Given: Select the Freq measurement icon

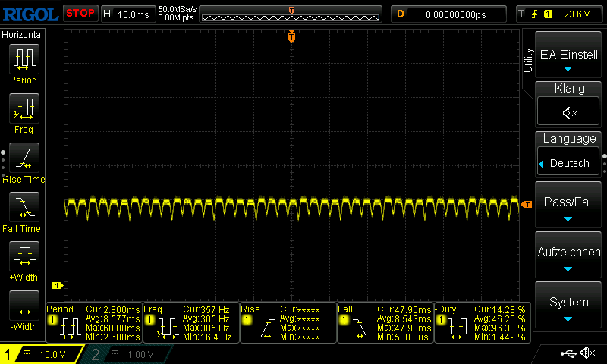Looking at the screenshot, I should [x=23, y=108].
